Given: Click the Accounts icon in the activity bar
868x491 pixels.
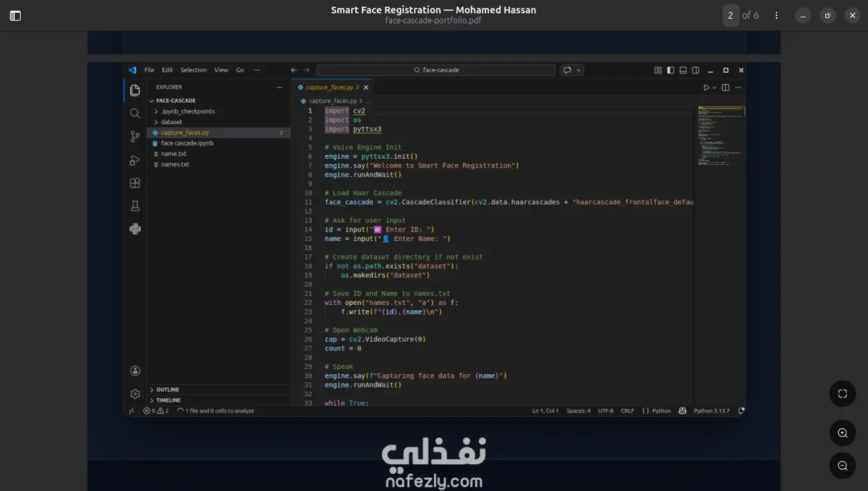Looking at the screenshot, I should 135,371.
